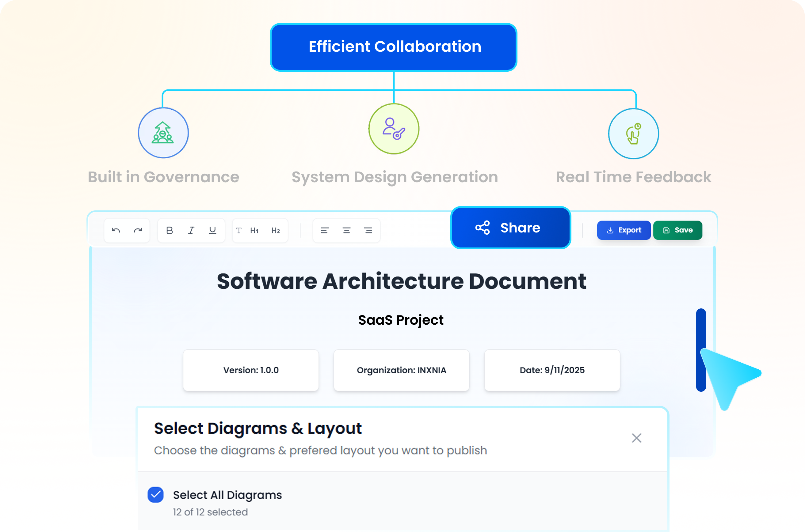Click the Share button
Image resolution: width=805 pixels, height=532 pixels.
click(511, 228)
